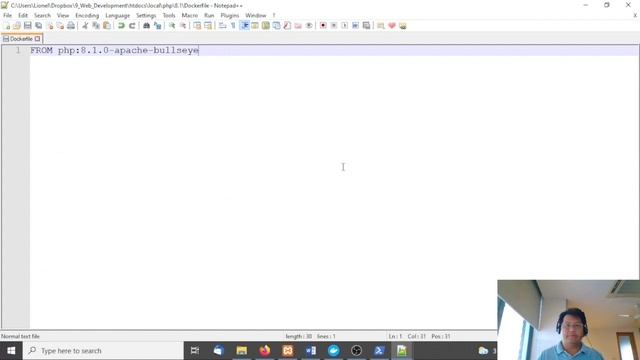Open the Document Map panel icon
This screenshot has height=360, width=640.
[266, 26]
